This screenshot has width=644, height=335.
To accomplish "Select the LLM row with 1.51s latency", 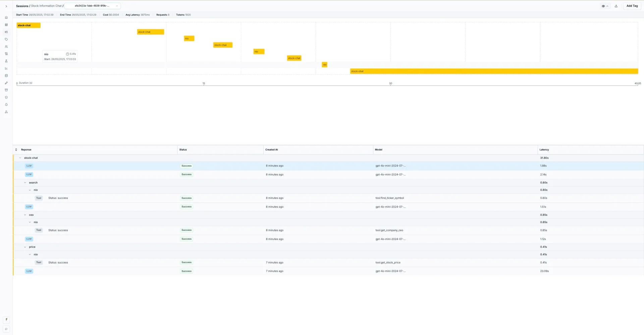I will [x=328, y=207].
